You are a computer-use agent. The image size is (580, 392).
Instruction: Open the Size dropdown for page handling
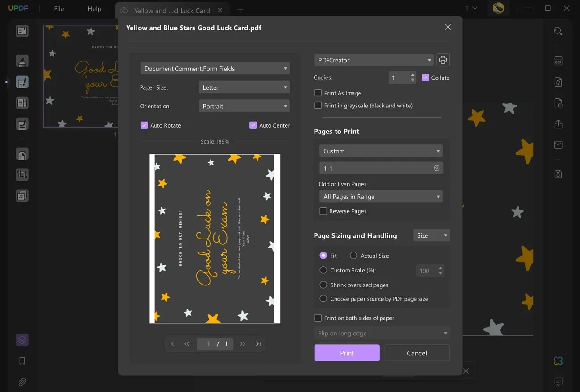point(431,235)
